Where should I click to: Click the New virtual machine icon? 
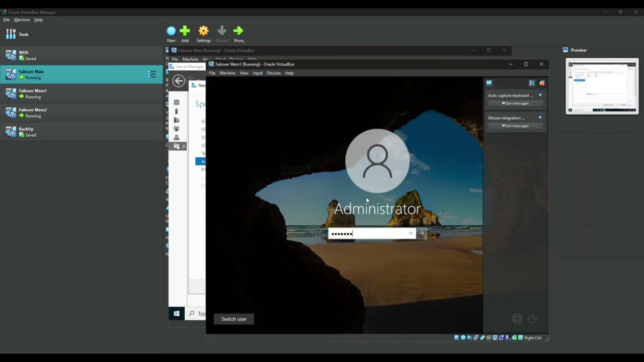(x=171, y=31)
